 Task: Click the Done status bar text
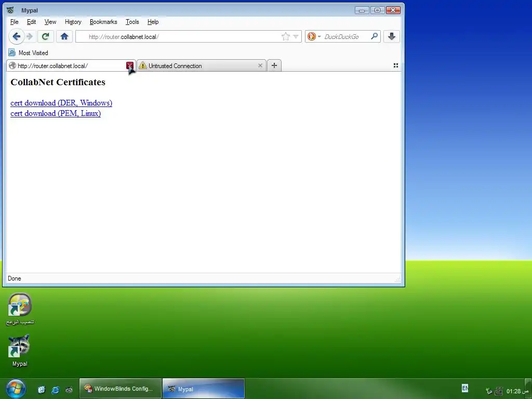click(x=14, y=278)
